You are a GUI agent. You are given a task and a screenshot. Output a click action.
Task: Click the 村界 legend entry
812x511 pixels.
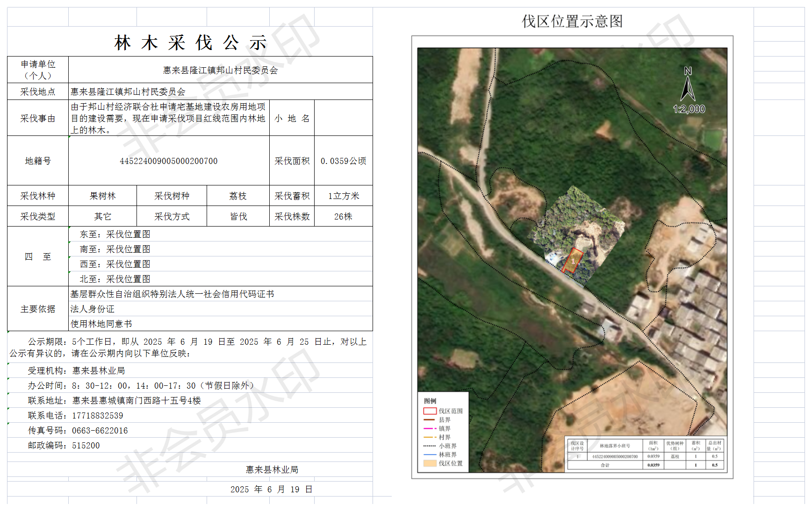(x=437, y=437)
